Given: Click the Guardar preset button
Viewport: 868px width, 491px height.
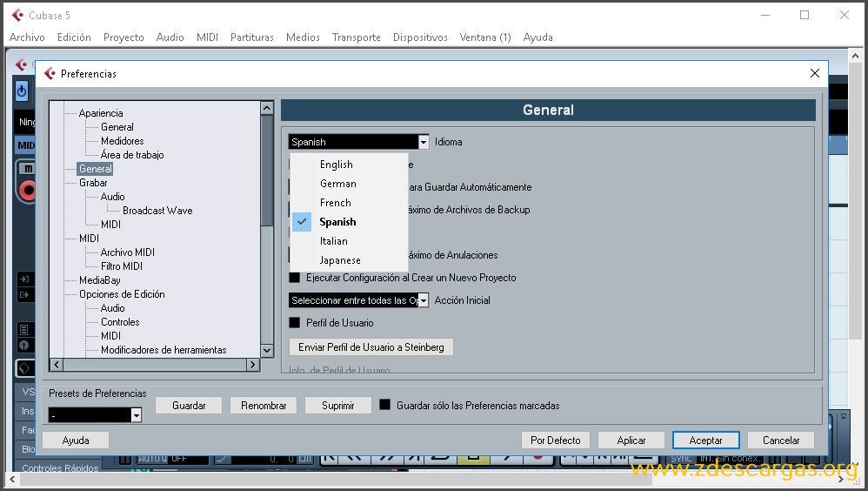Looking at the screenshot, I should pyautogui.click(x=189, y=406).
